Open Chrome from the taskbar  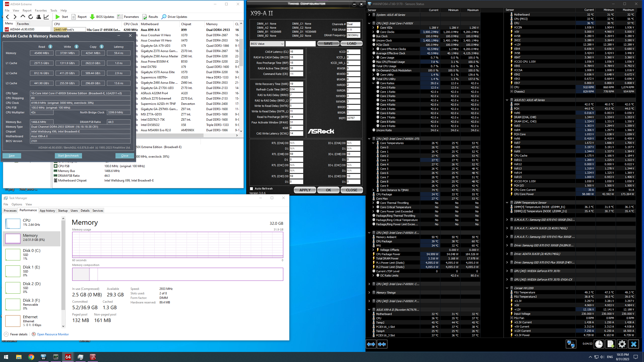click(31, 357)
